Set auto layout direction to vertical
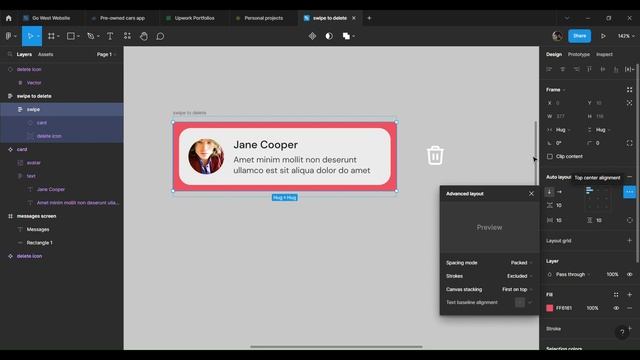Screen dimensions: 640x360 (x=549, y=191)
